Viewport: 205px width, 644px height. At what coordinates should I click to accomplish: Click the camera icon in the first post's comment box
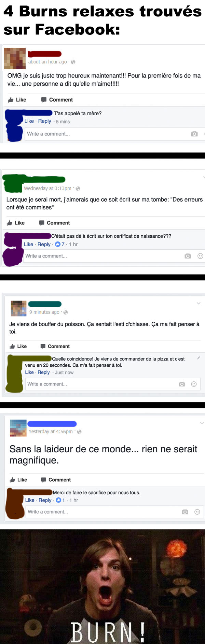pyautogui.click(x=194, y=134)
